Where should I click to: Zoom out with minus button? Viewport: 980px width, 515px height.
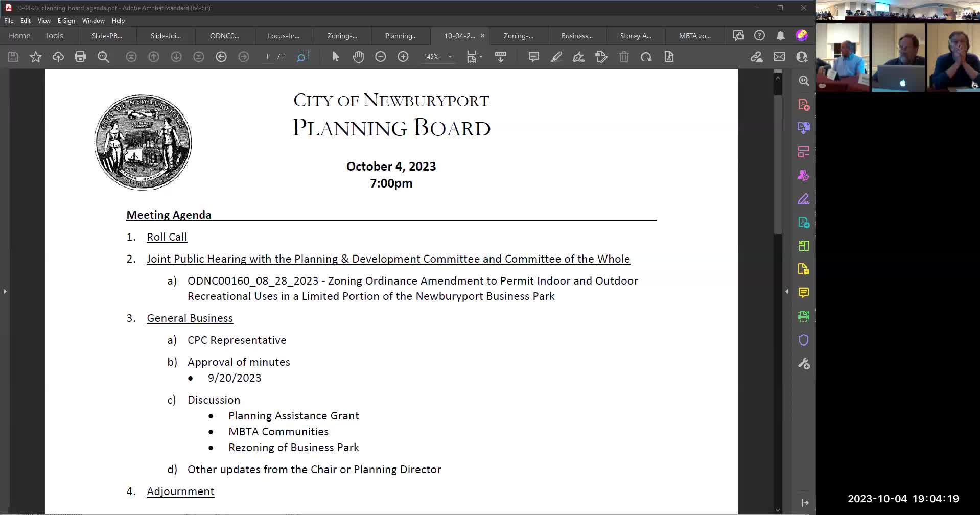point(381,57)
